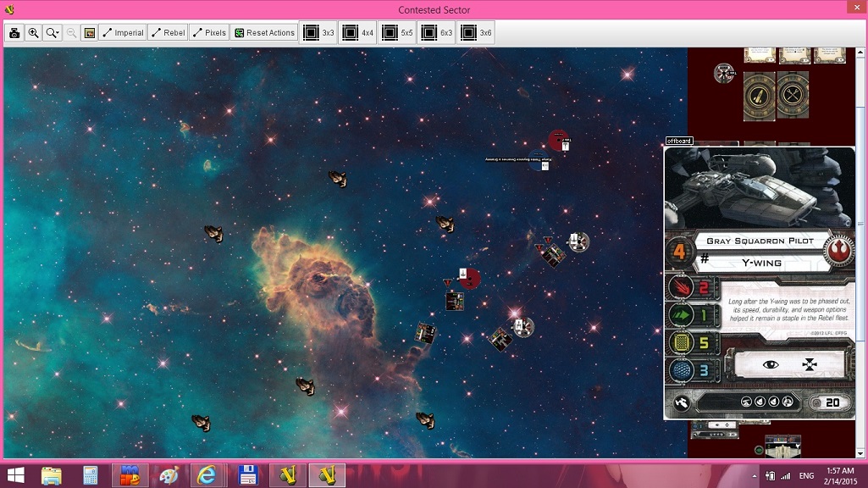The image size is (868, 488).
Task: Click the red circular token at top
Action: point(557,140)
